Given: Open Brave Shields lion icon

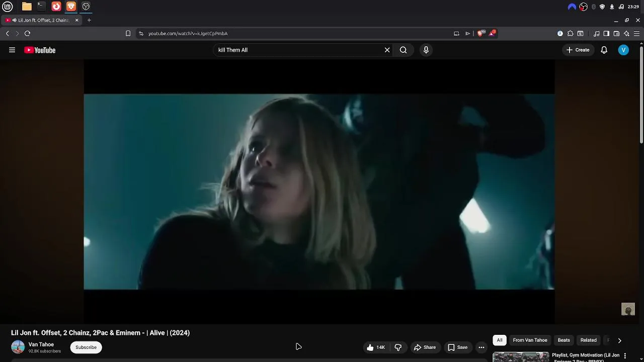Looking at the screenshot, I should point(480,33).
